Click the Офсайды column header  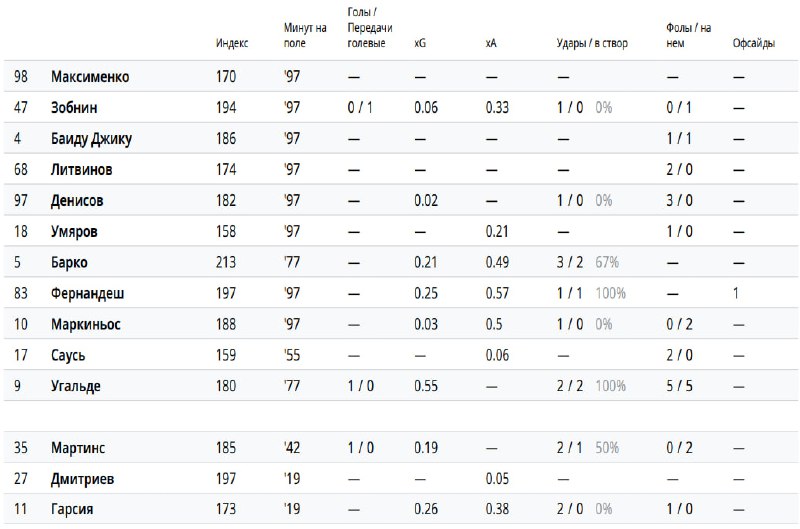point(753,44)
